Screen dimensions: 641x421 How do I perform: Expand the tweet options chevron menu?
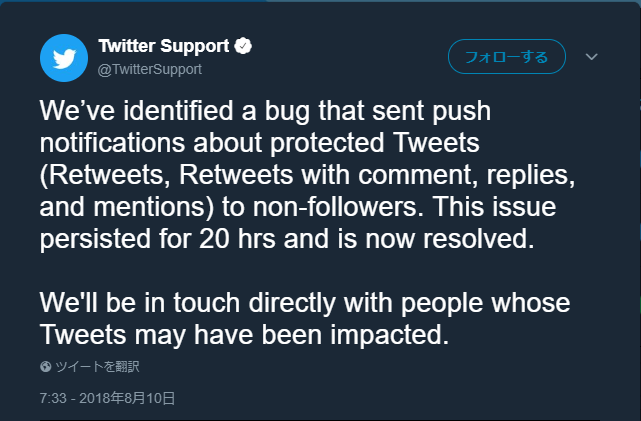591,57
